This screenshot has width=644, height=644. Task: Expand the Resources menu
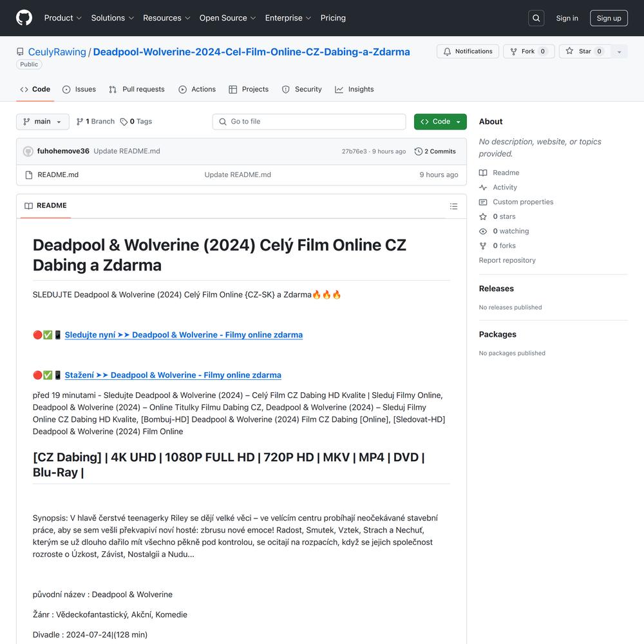pos(166,18)
